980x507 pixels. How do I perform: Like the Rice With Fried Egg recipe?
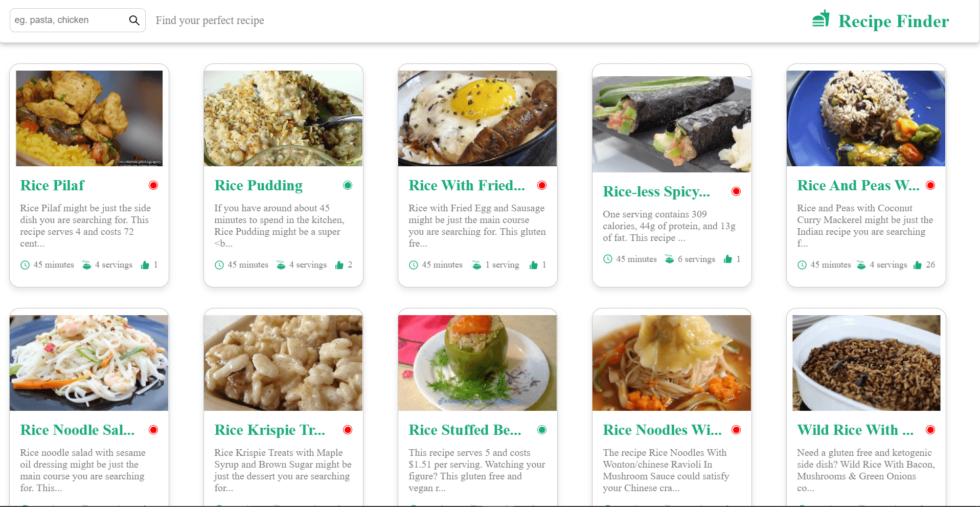(534, 265)
